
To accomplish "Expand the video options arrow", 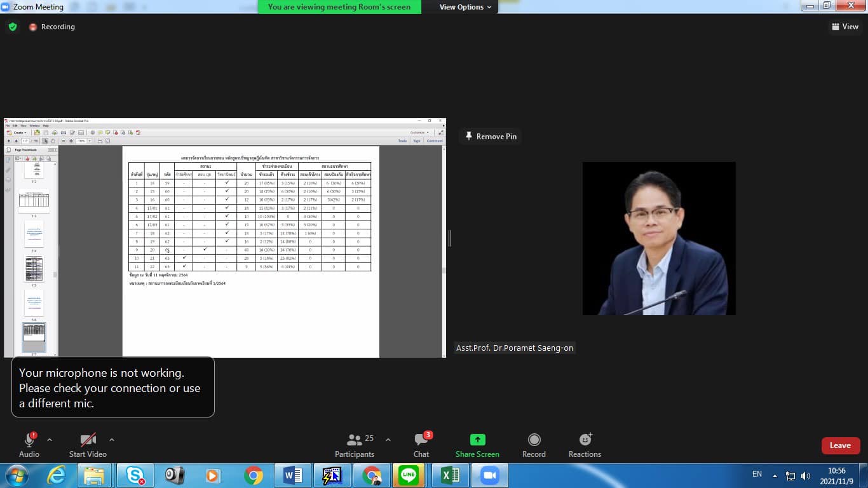I will click(x=112, y=440).
